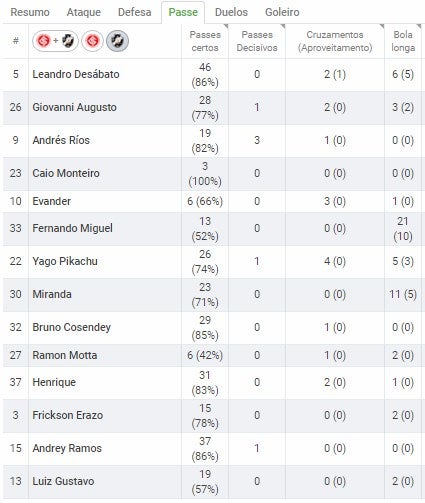This screenshot has height=503, width=425.
Task: Select the active Passe tab
Action: click(183, 12)
